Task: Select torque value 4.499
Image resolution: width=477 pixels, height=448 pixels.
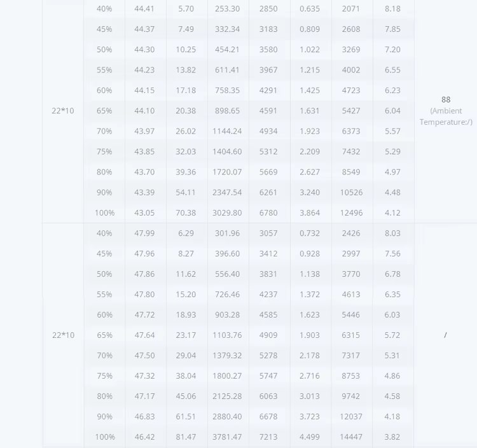Action: [x=310, y=437]
